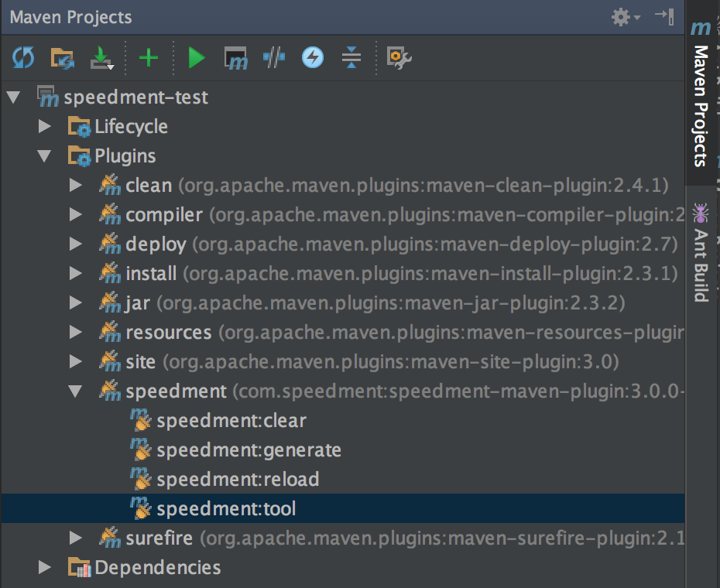This screenshot has width=720, height=588.
Task: Expand the compiler plugin node
Action: click(76, 214)
